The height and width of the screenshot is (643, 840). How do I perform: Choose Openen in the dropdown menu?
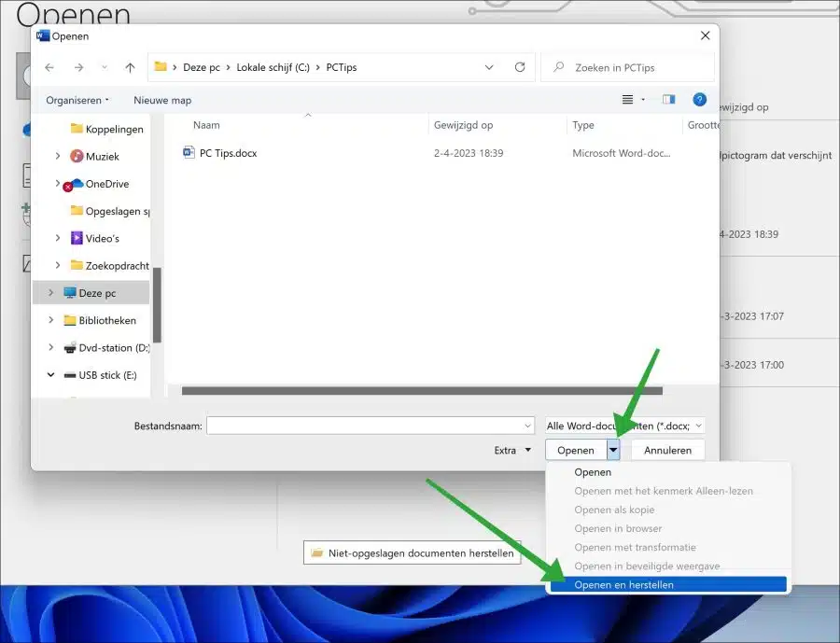pyautogui.click(x=668, y=472)
